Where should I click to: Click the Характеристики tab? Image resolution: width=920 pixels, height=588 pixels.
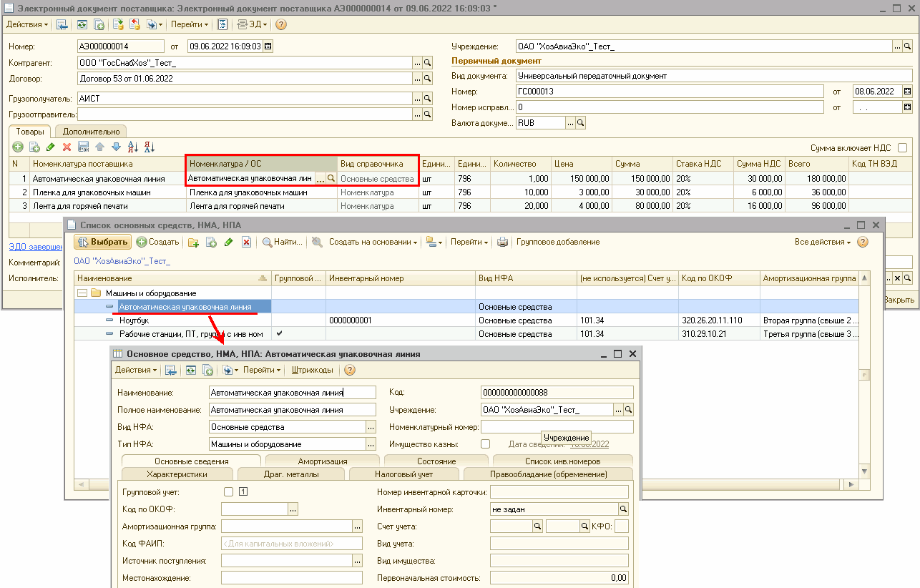(177, 474)
